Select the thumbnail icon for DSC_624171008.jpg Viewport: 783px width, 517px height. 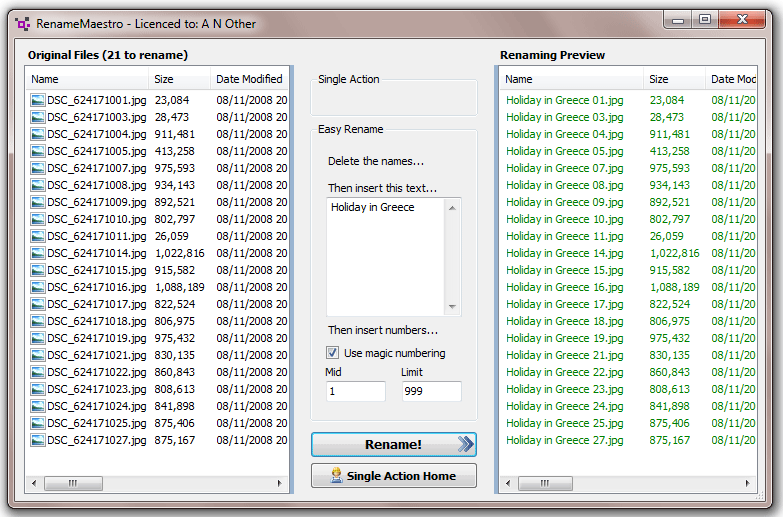tap(37, 185)
